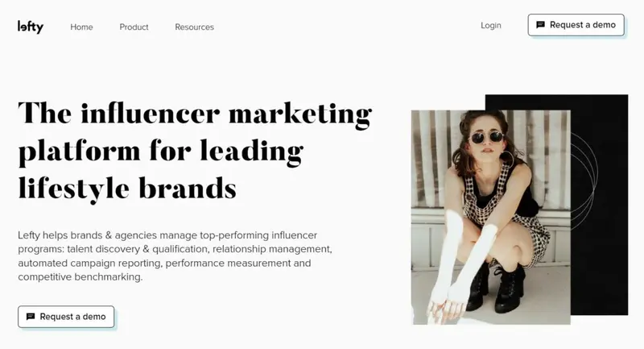Open the Product menu
This screenshot has width=644, height=349.
pyautogui.click(x=134, y=27)
